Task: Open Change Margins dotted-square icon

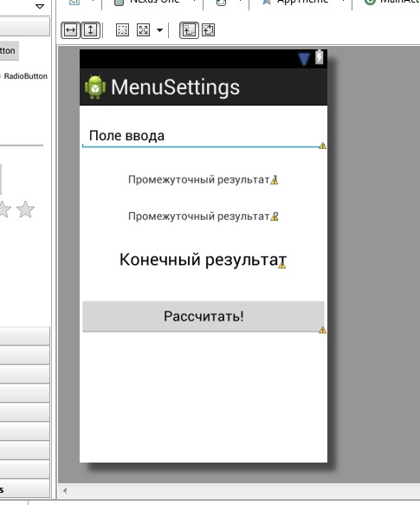Action: pos(122,30)
